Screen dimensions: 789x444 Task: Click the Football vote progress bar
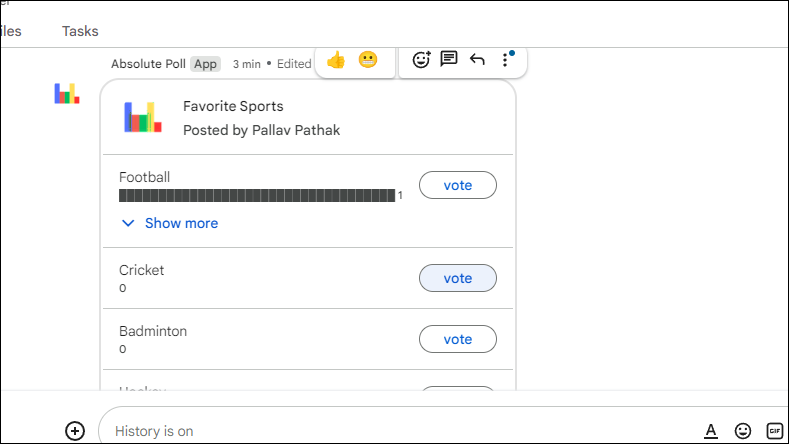[x=257, y=195]
